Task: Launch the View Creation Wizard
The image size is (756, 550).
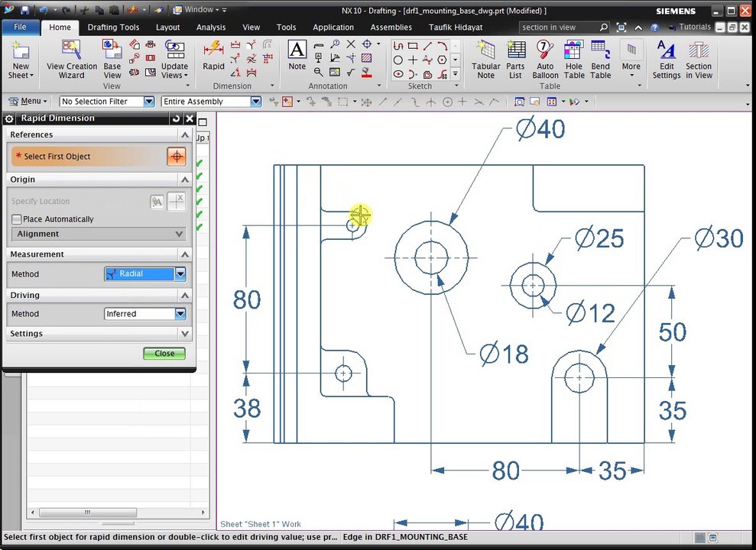Action: click(x=71, y=60)
